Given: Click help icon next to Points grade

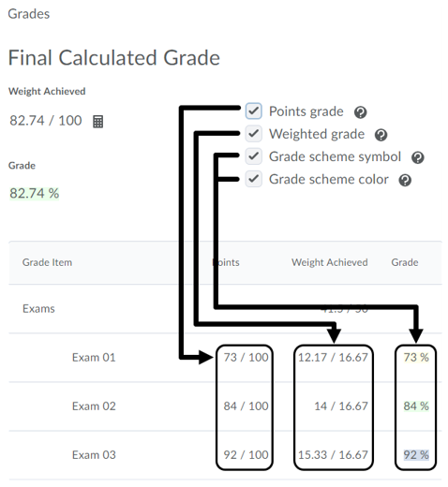Looking at the screenshot, I should click(360, 112).
